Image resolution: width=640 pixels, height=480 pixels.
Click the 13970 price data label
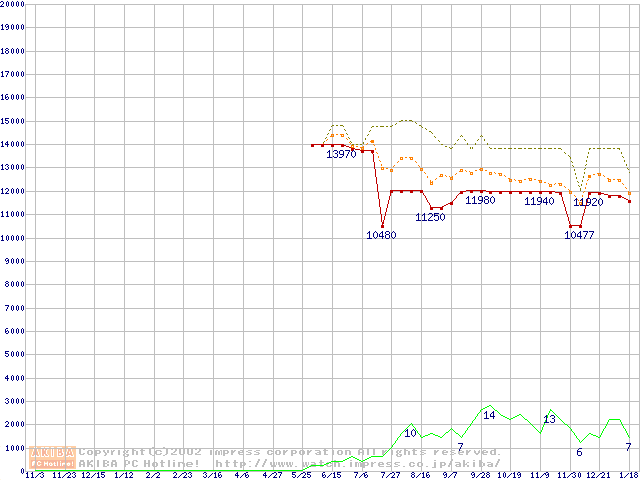pos(341,154)
